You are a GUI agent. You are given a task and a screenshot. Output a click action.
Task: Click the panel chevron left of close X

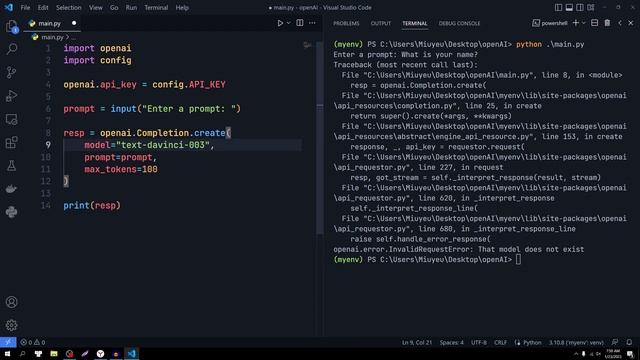[620, 23]
